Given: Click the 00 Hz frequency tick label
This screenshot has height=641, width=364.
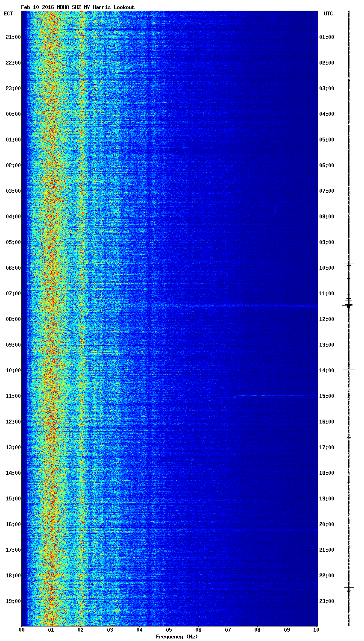Looking at the screenshot, I should pos(21,630).
